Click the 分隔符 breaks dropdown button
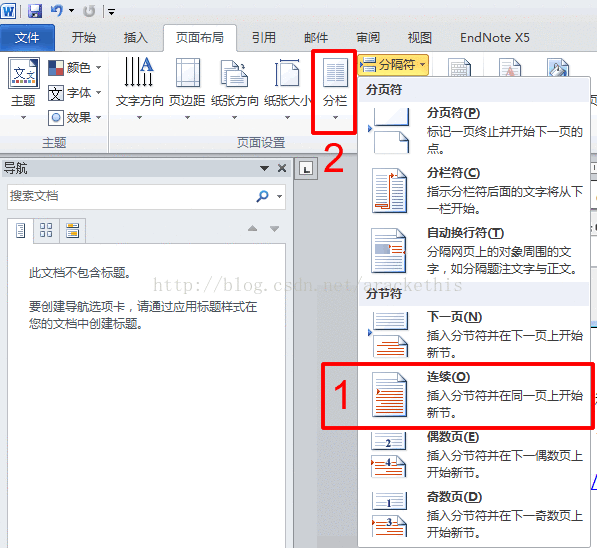The image size is (597, 548). [394, 64]
